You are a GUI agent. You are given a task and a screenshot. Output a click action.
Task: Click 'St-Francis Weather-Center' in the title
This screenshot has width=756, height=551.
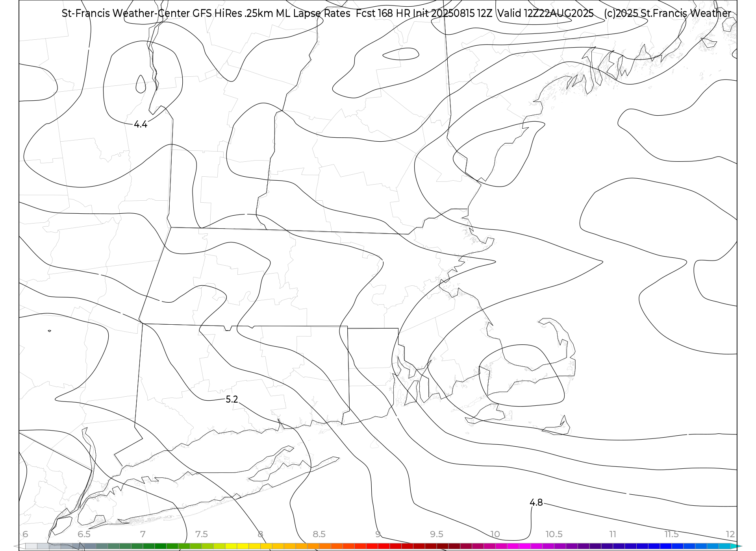pyautogui.click(x=126, y=13)
